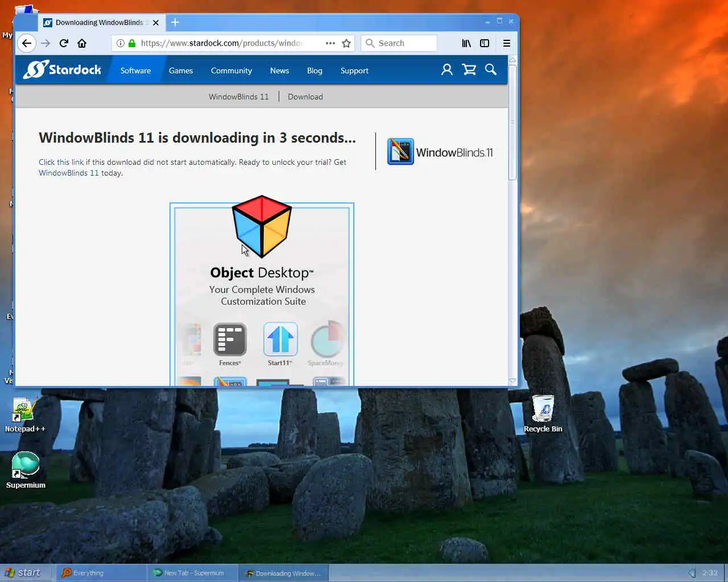Click the taskbar clock 2:32

[x=710, y=573]
